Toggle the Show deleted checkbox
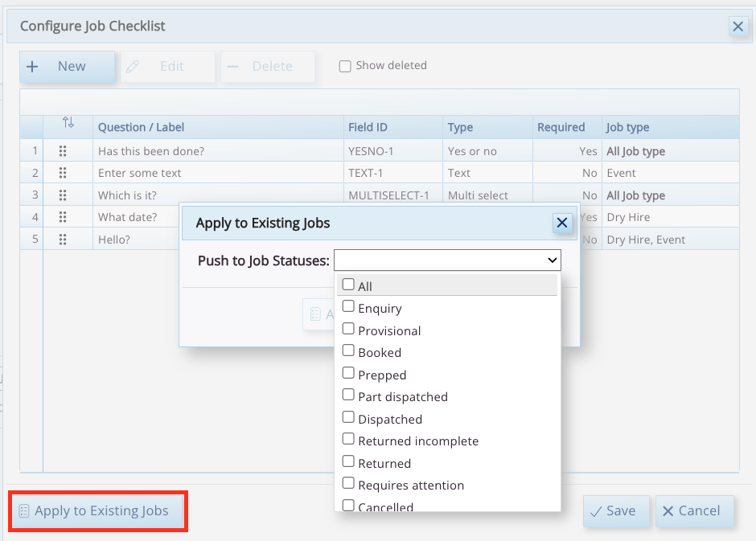This screenshot has width=756, height=541. [x=345, y=66]
